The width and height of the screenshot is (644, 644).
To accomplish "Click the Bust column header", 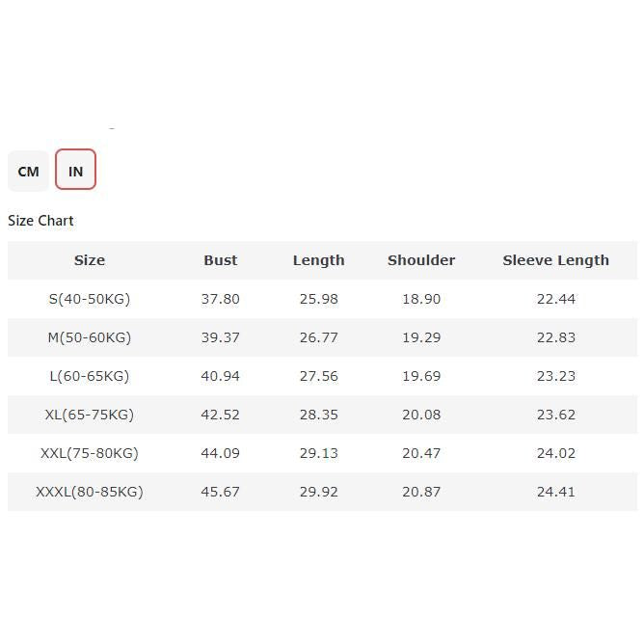I will [x=220, y=260].
